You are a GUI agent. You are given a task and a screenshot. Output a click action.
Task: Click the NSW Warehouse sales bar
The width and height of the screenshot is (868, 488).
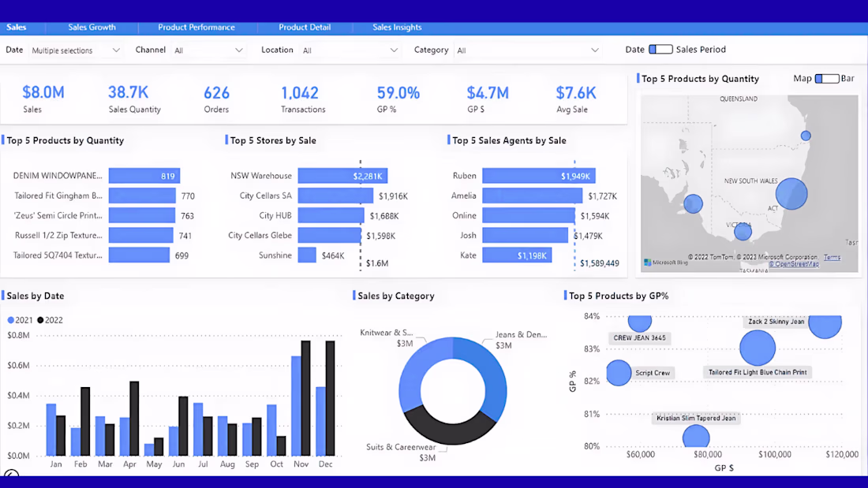tap(342, 176)
